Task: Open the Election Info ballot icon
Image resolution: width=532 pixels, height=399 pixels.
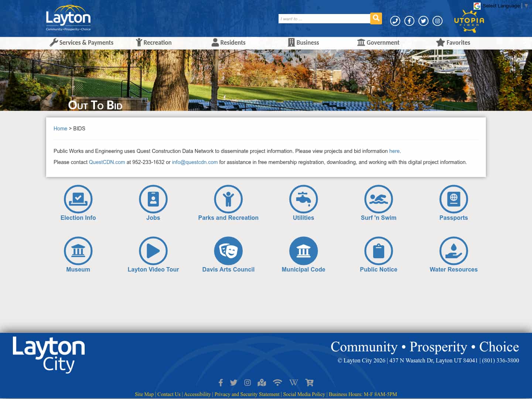Action: (x=78, y=199)
